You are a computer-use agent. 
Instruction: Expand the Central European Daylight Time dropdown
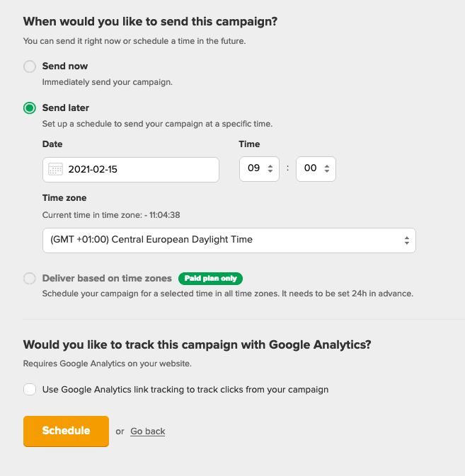click(x=229, y=240)
